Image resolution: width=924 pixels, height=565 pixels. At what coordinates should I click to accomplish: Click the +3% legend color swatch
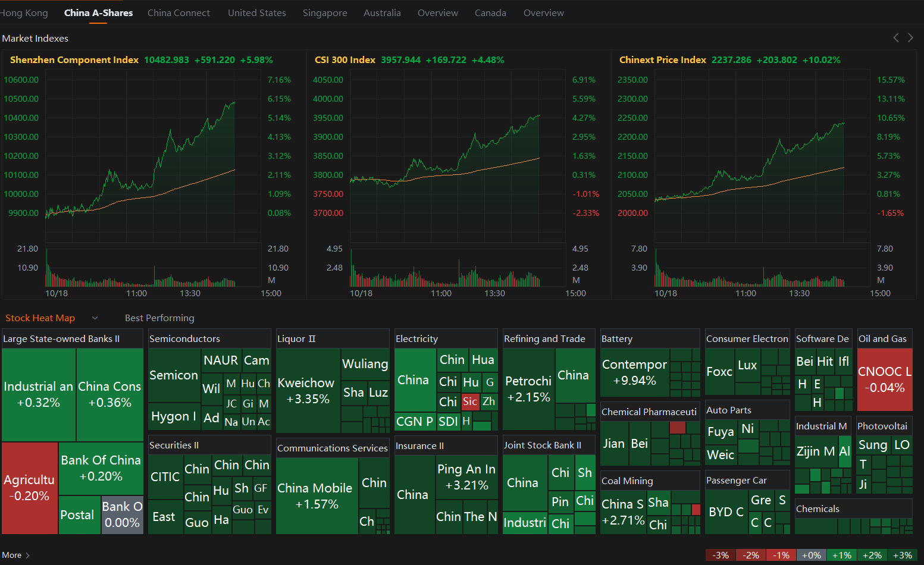point(903,555)
